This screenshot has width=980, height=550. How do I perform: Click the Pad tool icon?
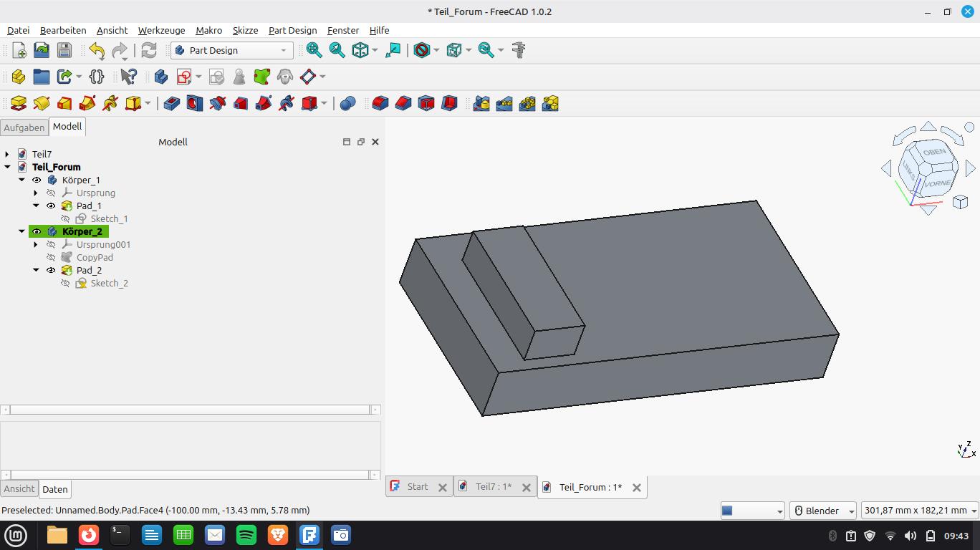[19, 104]
